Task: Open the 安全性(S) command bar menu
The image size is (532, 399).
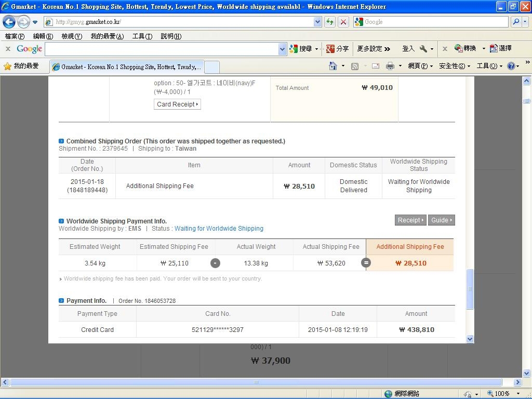Action: pyautogui.click(x=454, y=66)
